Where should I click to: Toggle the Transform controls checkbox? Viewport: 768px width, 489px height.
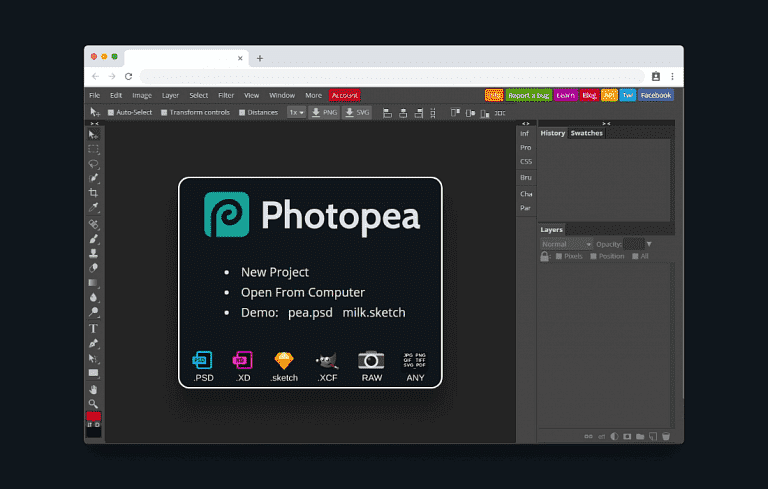tap(164, 113)
